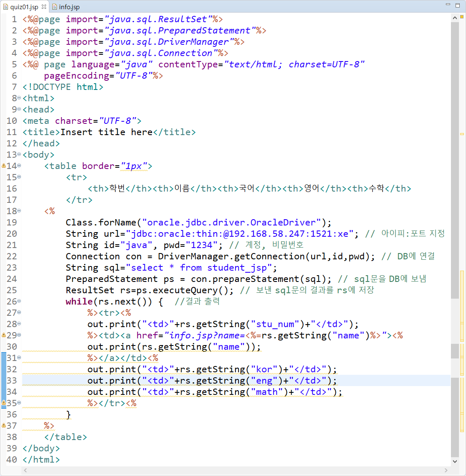Screen dimensions: 466x476
Task: Click the warning marker on line 37
Action: tap(4, 426)
